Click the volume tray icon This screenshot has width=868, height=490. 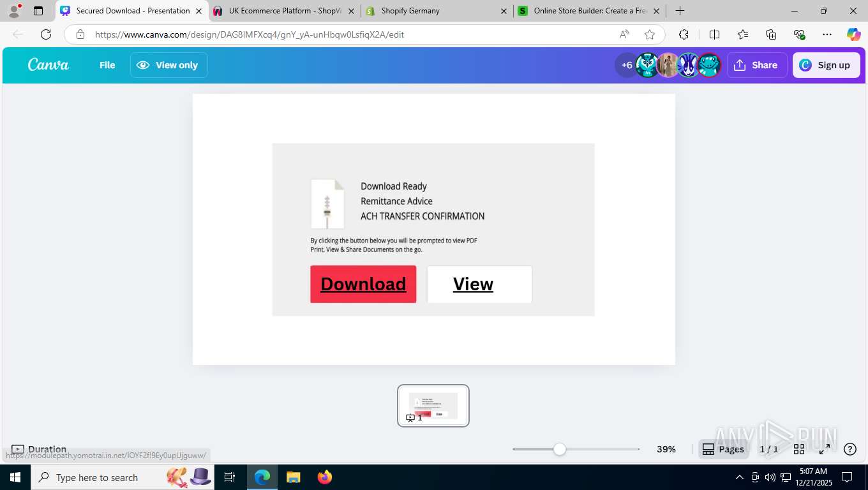coord(770,477)
